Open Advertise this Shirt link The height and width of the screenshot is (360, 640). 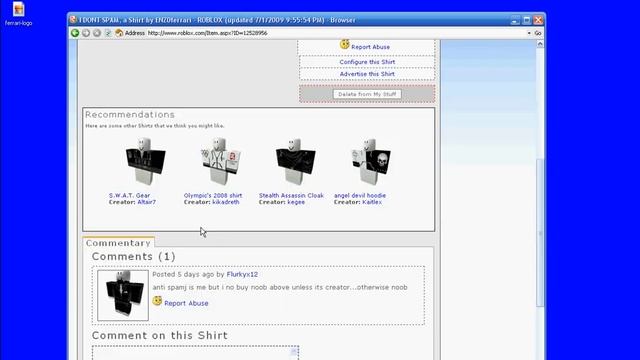click(x=367, y=74)
